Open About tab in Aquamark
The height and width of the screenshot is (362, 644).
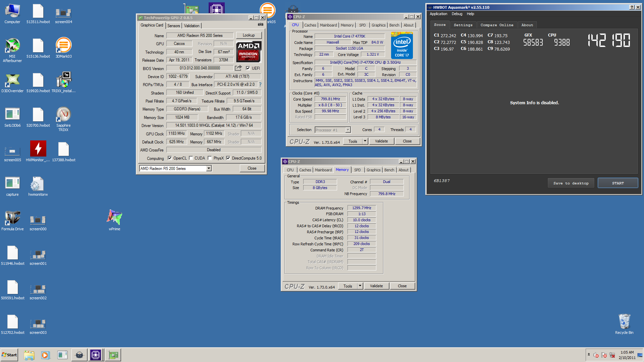527,25
